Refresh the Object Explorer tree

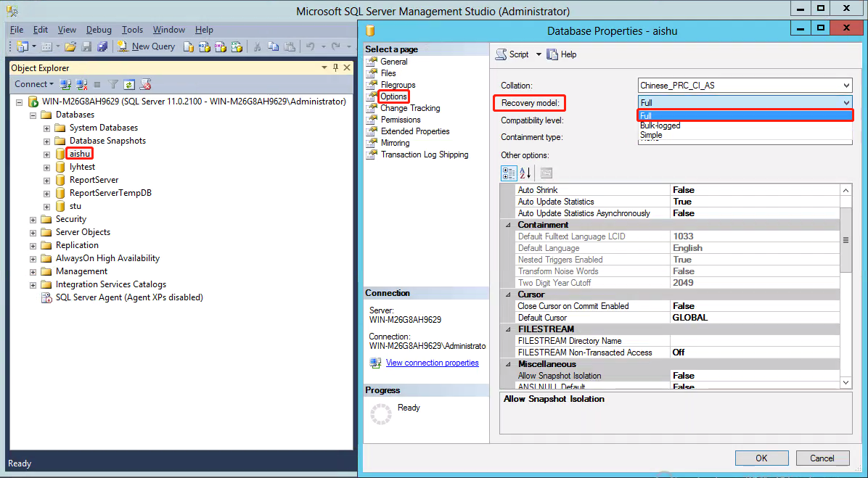129,85
